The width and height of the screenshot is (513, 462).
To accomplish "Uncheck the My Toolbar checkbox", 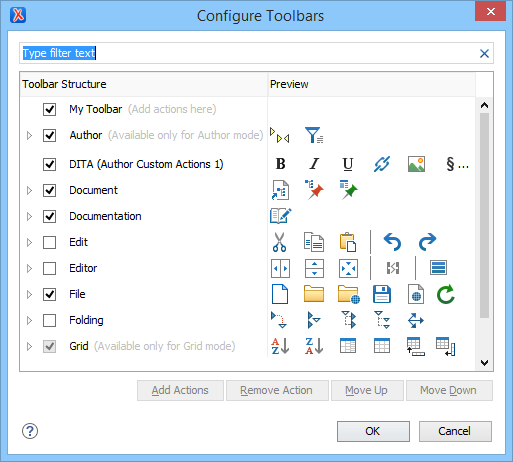I will [49, 109].
